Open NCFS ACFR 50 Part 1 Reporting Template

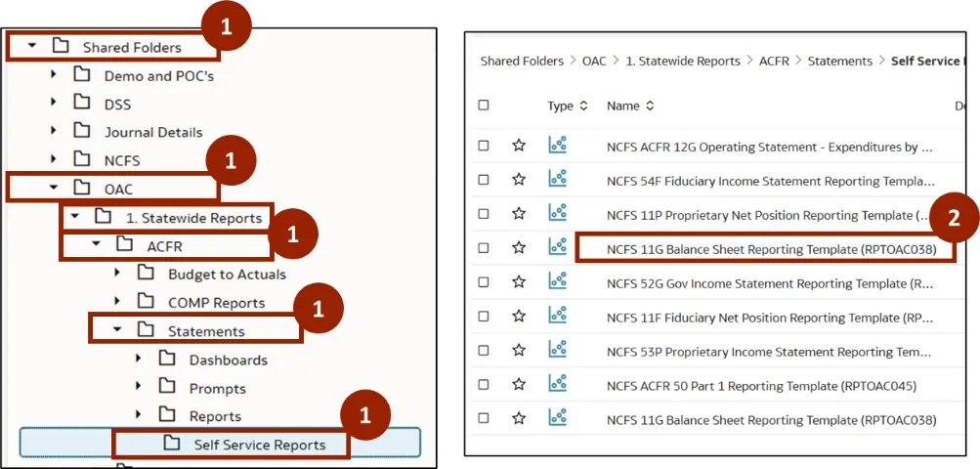pyautogui.click(x=761, y=385)
